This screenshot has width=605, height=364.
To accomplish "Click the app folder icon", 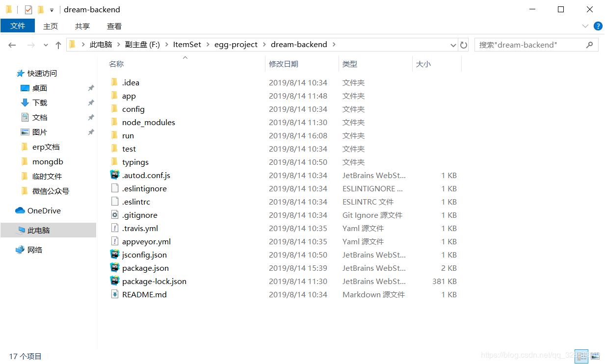I will point(114,96).
